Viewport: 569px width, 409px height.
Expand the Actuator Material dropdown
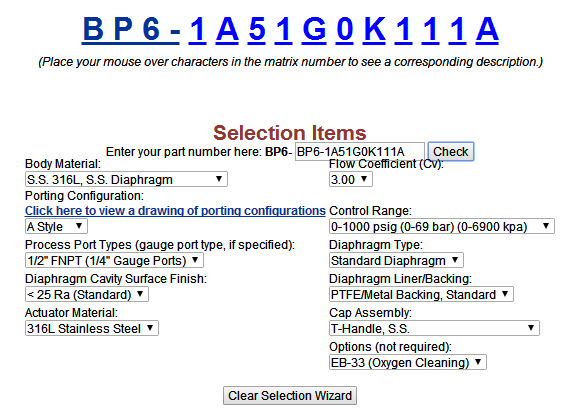click(x=91, y=328)
